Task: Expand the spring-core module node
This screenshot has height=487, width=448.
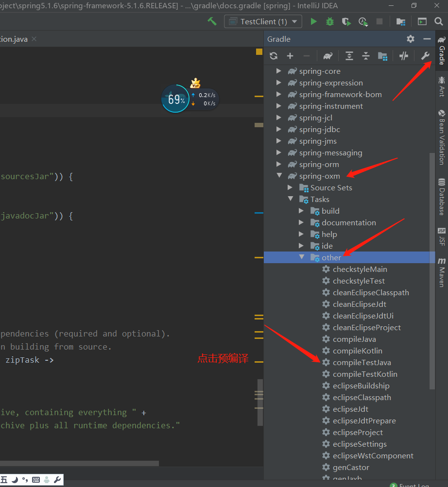Action: pyautogui.click(x=279, y=71)
